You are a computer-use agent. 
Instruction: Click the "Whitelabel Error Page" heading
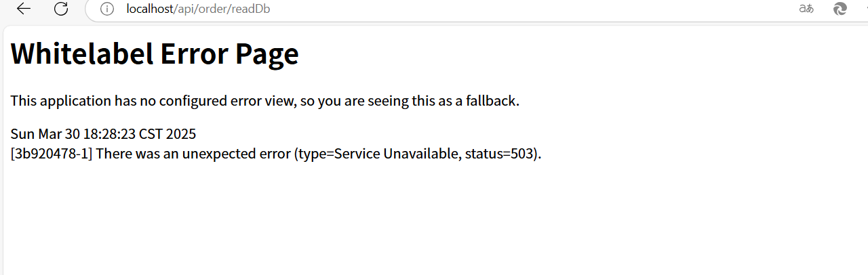point(155,54)
